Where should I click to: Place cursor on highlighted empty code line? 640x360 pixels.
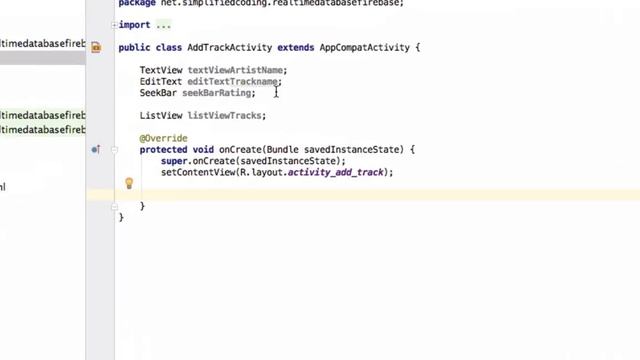(363, 195)
